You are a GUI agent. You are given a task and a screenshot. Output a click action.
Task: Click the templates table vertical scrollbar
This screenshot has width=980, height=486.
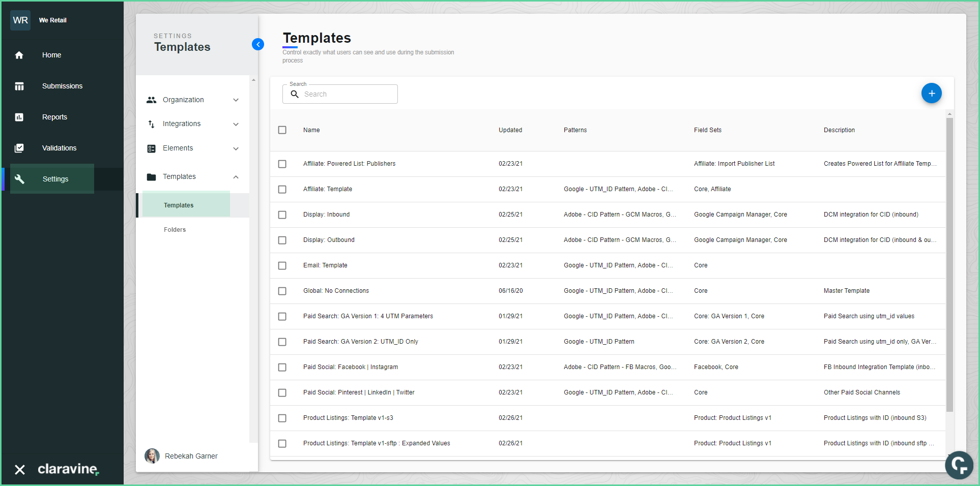pyautogui.click(x=949, y=264)
